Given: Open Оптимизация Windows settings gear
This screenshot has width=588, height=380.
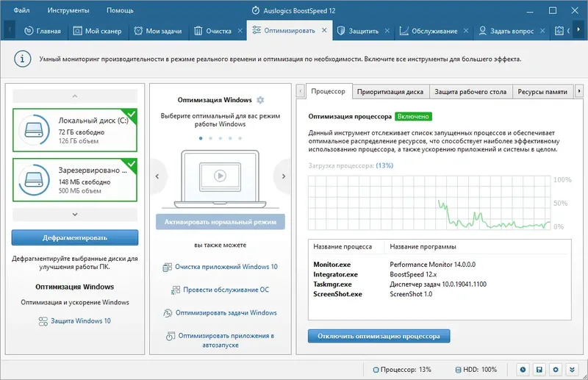Looking at the screenshot, I should (x=260, y=100).
